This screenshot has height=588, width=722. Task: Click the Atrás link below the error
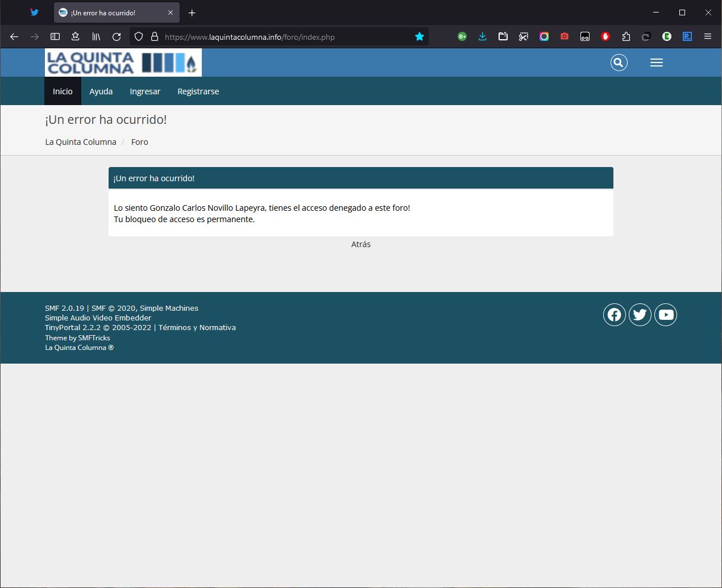coord(360,244)
